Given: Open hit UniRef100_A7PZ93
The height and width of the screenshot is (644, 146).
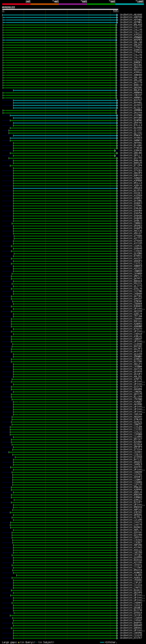Looking at the screenshot, I should pyautogui.click(x=131, y=35).
